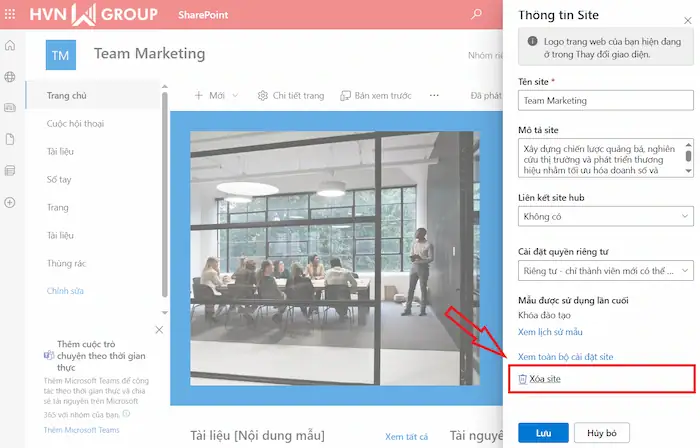Image resolution: width=700 pixels, height=448 pixels.
Task: Dismiss the Teams chat prompt with X
Action: tap(158, 330)
